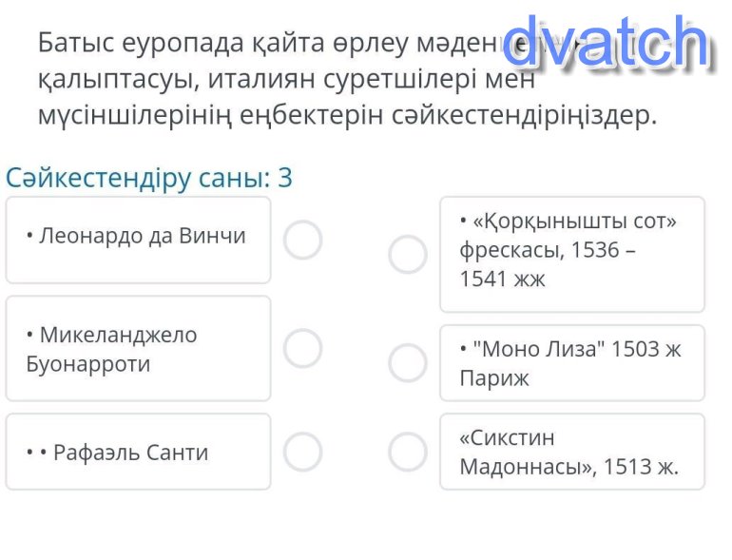Click the line мүсіншілерінің еңбектерін сәйкестендіріңіздер

tap(348, 115)
